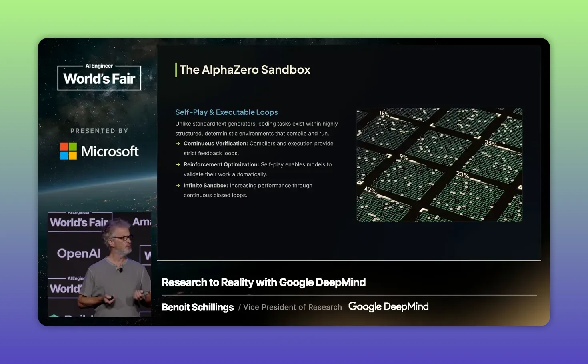Click the Microsoft logo
588x364 pixels.
[99, 151]
